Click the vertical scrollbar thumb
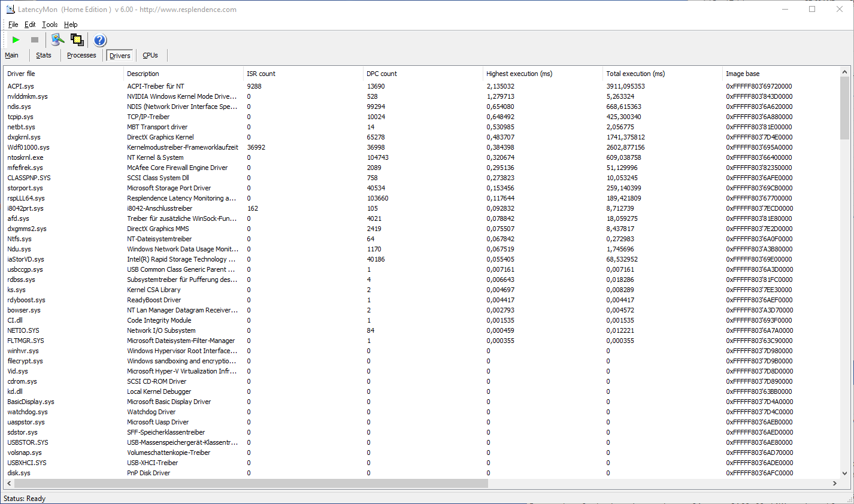This screenshot has width=854, height=504. click(x=845, y=108)
